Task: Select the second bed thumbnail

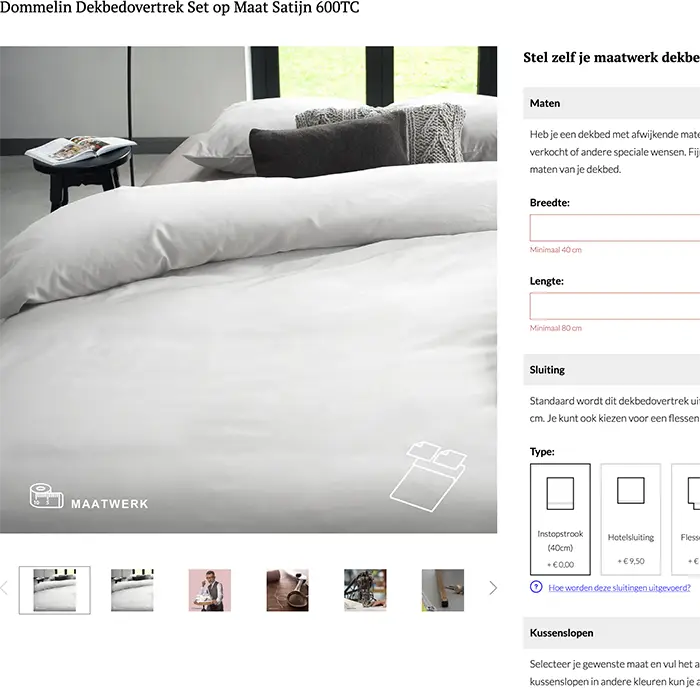Action: pyautogui.click(x=132, y=590)
